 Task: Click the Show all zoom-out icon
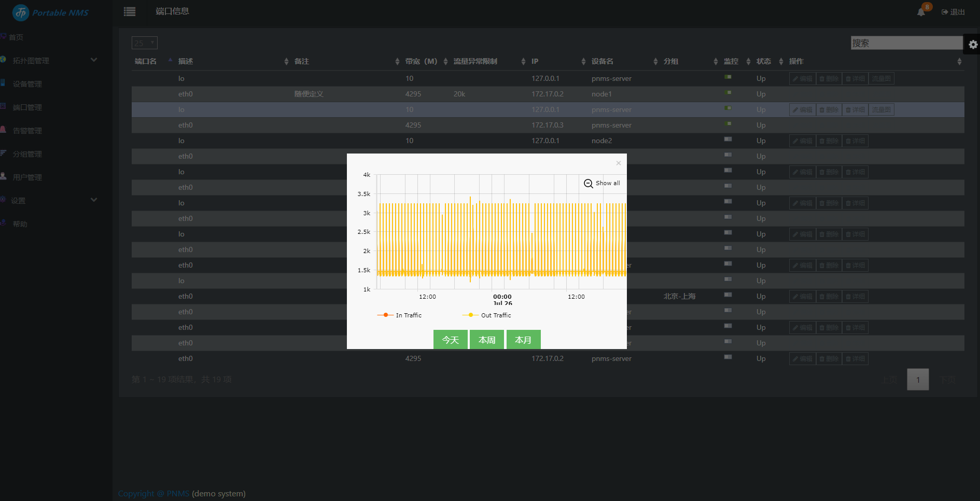pyautogui.click(x=589, y=184)
